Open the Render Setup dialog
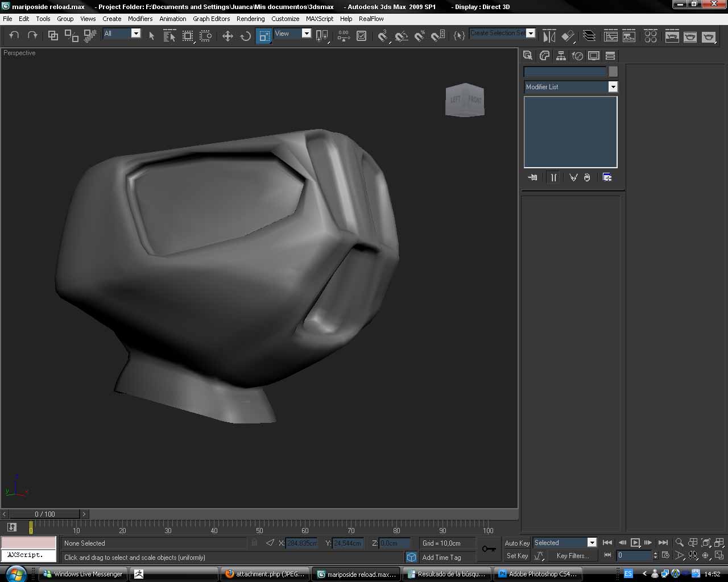The image size is (728, 582). click(x=672, y=35)
